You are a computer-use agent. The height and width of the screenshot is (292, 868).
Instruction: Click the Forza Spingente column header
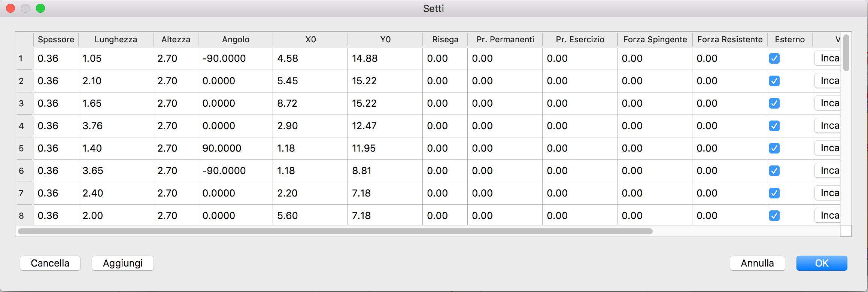[655, 40]
